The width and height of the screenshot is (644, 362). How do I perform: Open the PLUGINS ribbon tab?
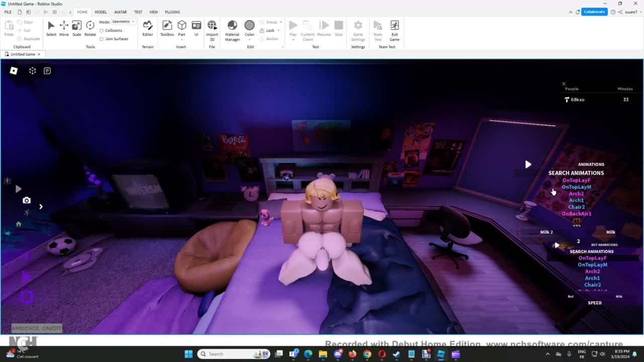(x=172, y=12)
